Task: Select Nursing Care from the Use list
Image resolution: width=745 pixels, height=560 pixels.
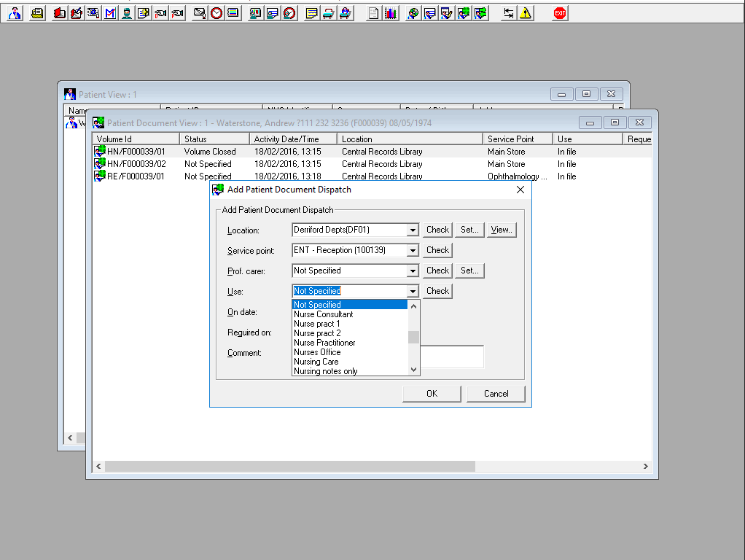Action: point(350,362)
